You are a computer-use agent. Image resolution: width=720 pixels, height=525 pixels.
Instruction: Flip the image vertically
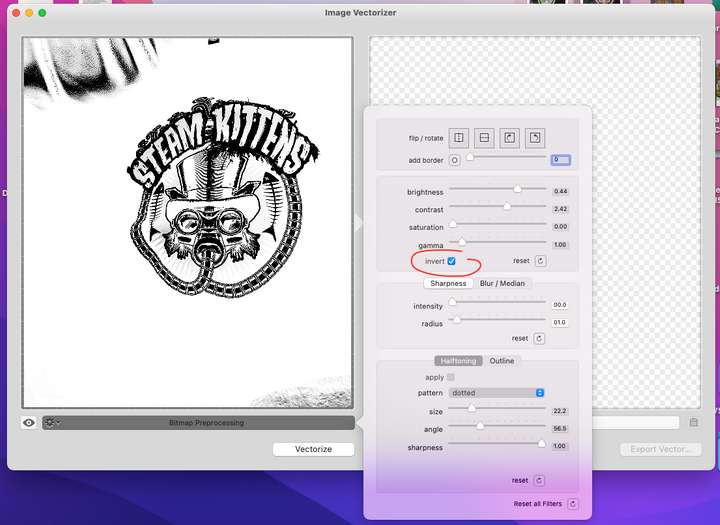[x=484, y=137]
